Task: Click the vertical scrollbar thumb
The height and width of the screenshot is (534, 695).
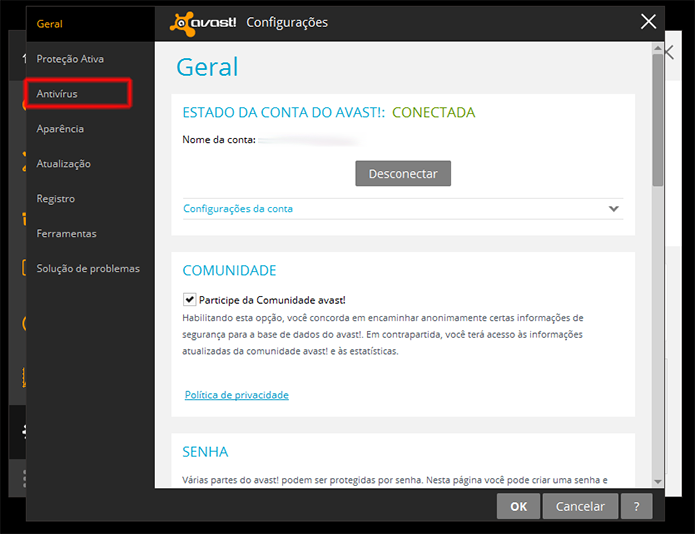Action: [658, 120]
